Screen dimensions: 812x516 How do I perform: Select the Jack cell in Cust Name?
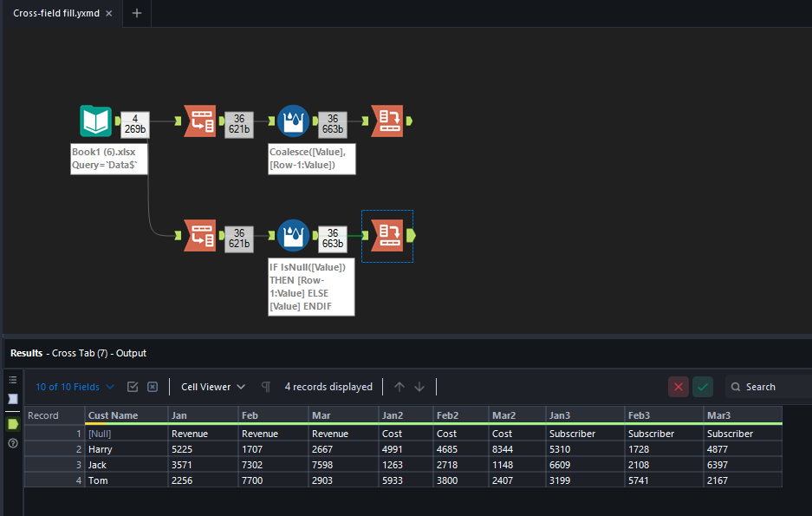[127, 465]
